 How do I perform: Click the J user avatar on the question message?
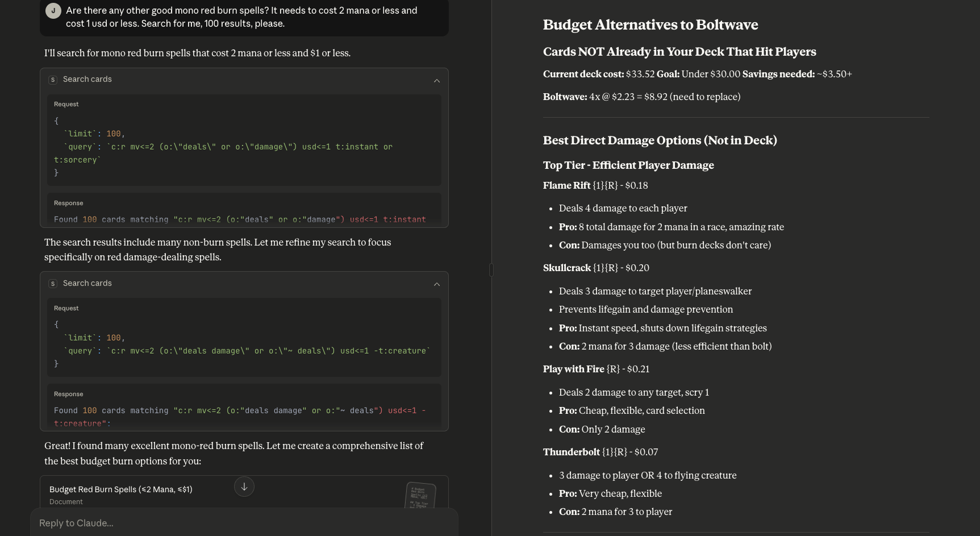53,10
